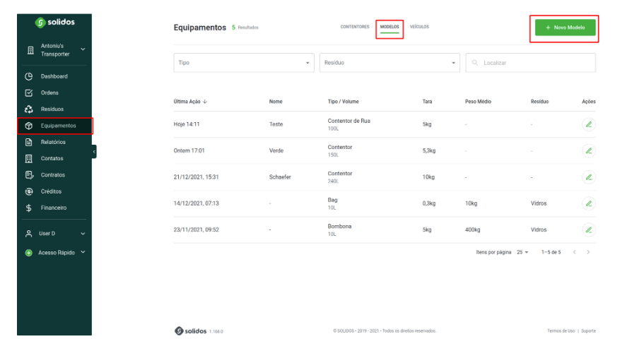Click the 'Contentor de Rua' cell

click(349, 121)
